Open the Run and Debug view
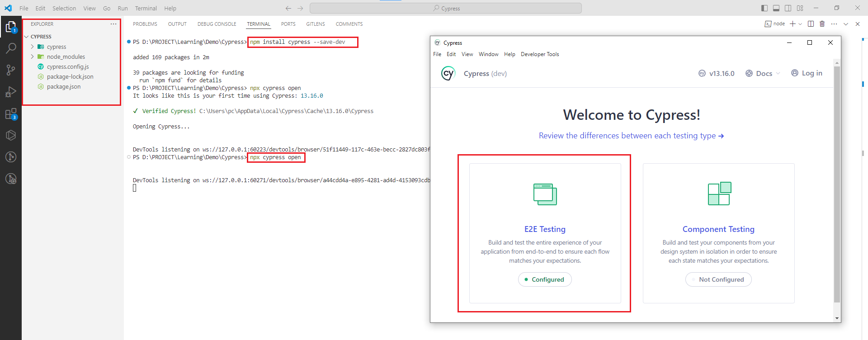Image resolution: width=868 pixels, height=340 pixels. 11,92
